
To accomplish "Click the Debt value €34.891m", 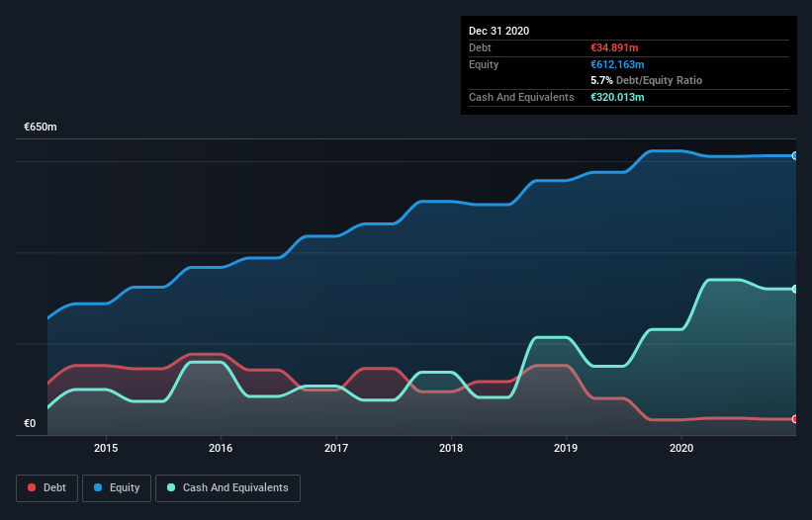I will pos(615,47).
